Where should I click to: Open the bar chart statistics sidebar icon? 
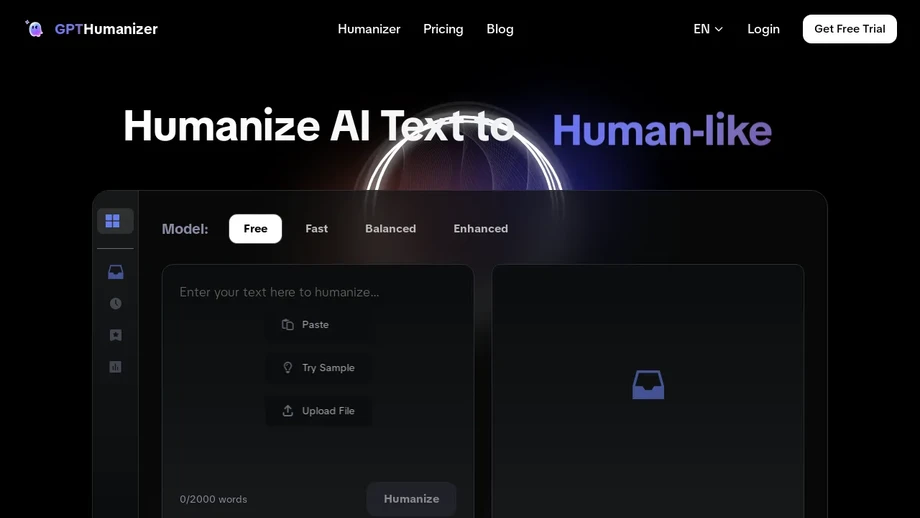[x=116, y=367]
